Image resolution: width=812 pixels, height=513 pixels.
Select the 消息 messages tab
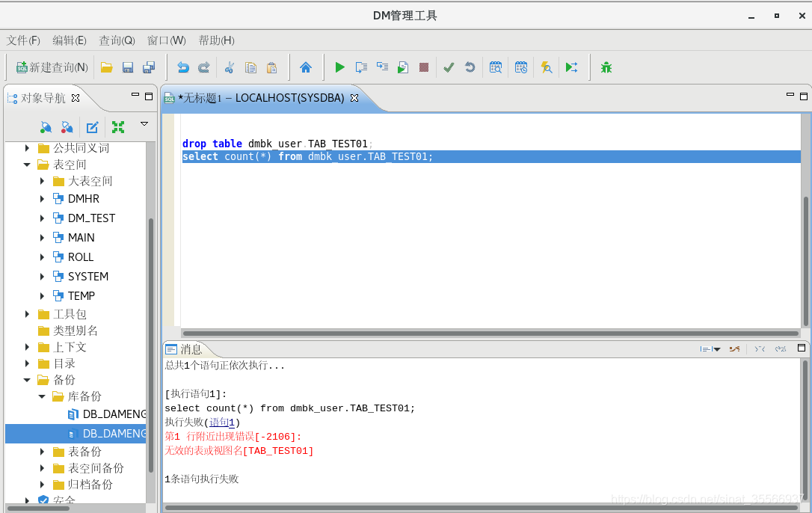pos(191,349)
